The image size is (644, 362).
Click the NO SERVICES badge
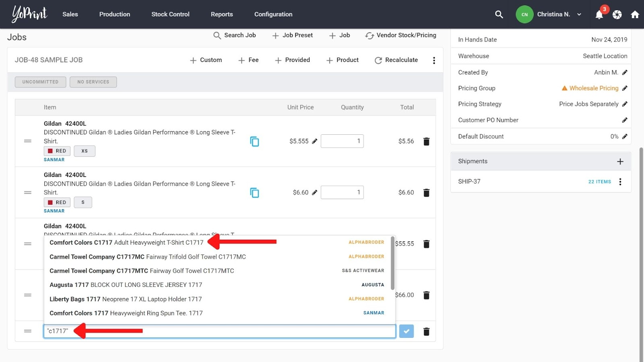(x=93, y=82)
